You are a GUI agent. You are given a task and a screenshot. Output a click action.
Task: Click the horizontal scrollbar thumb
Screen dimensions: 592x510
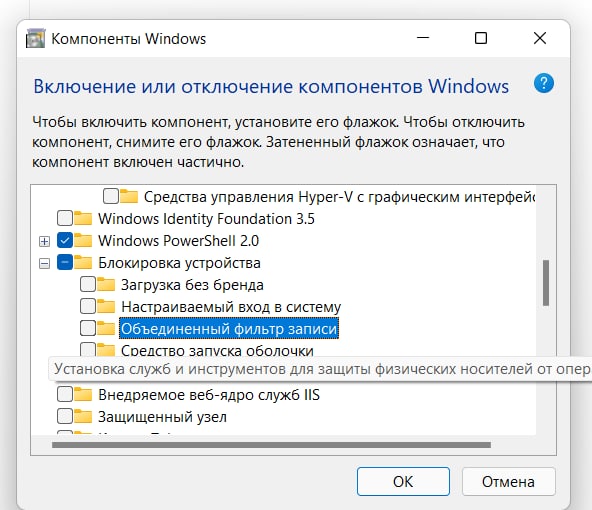pyautogui.click(x=271, y=445)
